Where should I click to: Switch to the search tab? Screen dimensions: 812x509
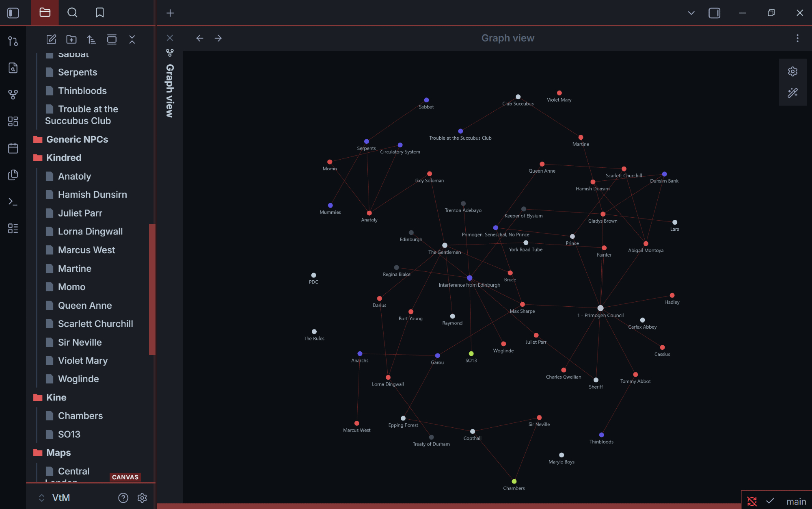tap(72, 13)
